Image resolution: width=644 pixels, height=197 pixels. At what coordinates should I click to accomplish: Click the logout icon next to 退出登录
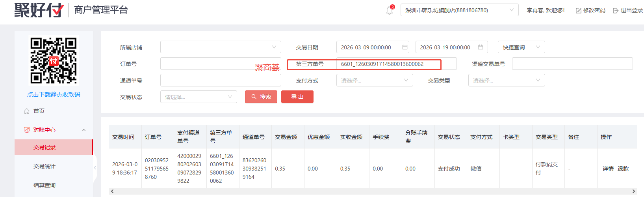(x=616, y=10)
